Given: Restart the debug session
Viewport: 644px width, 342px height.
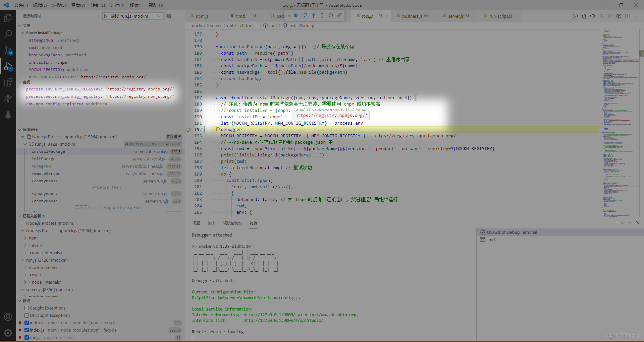Looking at the screenshot, I should (x=331, y=15).
